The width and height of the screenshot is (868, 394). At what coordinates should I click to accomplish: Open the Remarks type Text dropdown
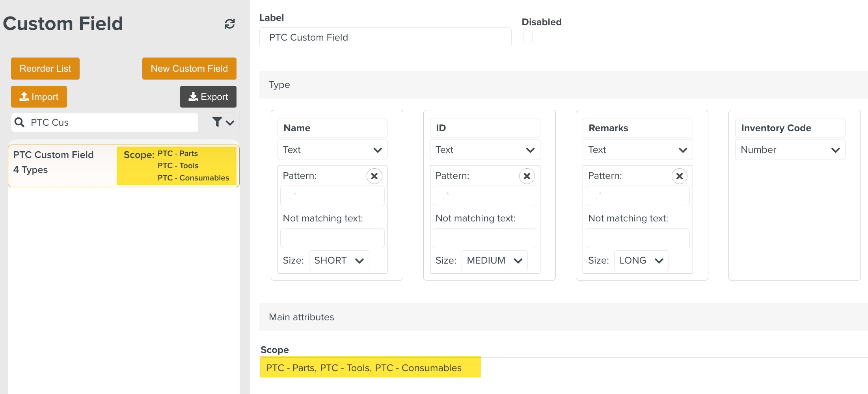(637, 150)
